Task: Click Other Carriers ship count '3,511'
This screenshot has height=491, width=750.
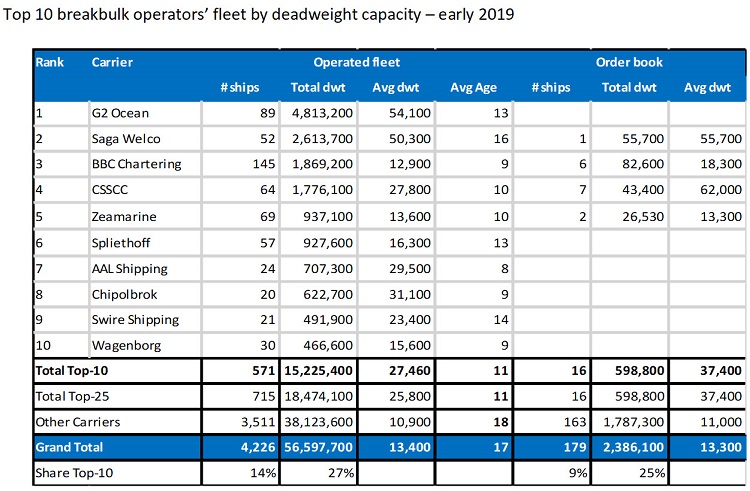Action: coord(258,422)
